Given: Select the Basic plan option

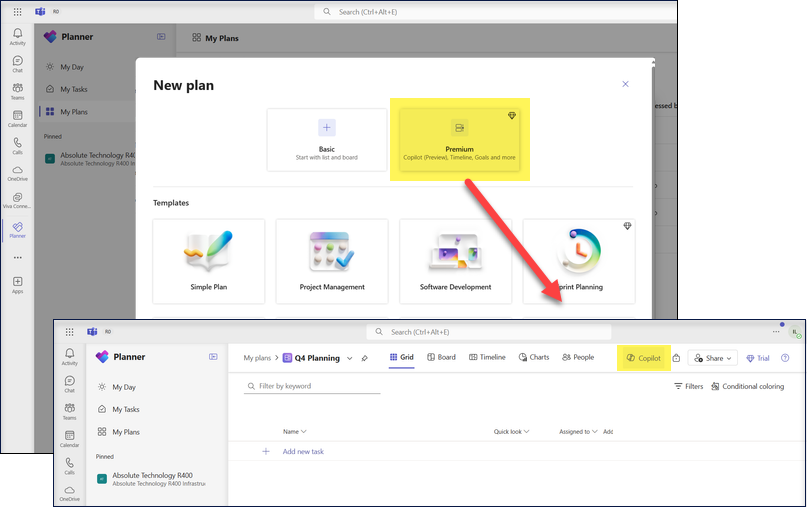Looking at the screenshot, I should pyautogui.click(x=326, y=139).
